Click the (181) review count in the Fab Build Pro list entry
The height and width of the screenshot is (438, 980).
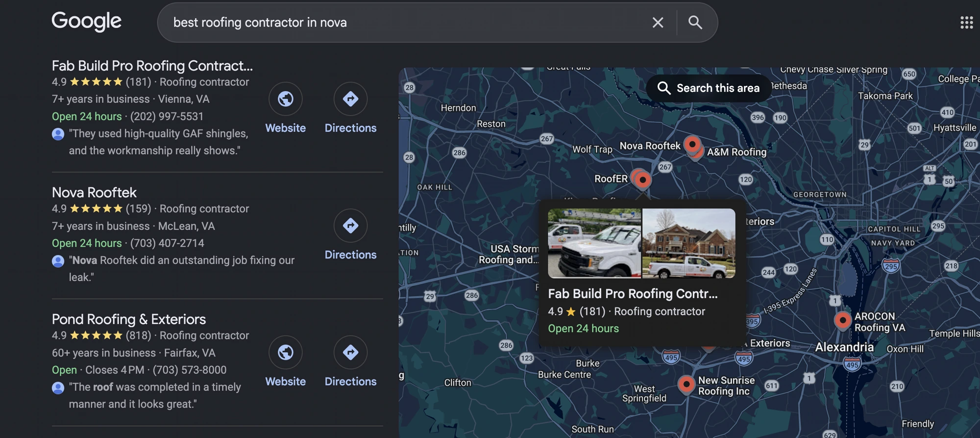tap(138, 82)
